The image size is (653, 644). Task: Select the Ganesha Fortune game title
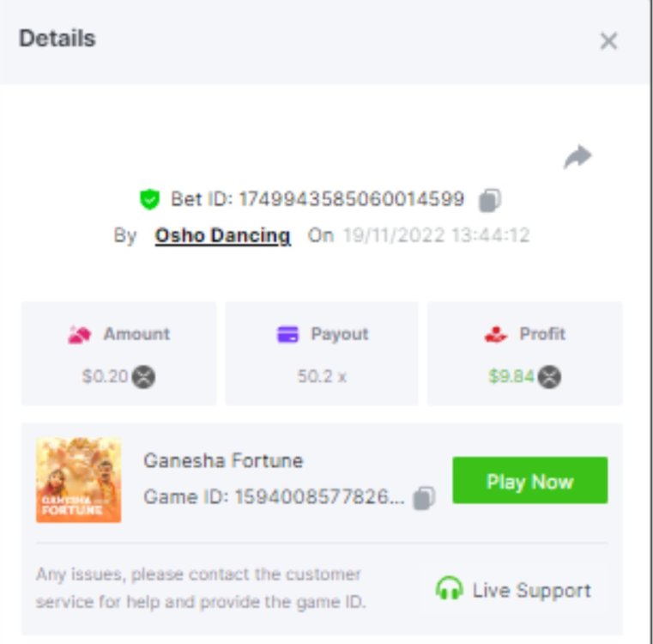pos(223,460)
